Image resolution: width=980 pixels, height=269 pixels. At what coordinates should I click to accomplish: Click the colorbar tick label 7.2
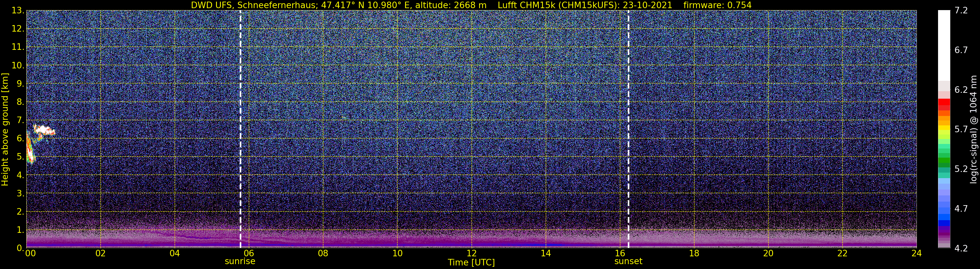click(961, 11)
